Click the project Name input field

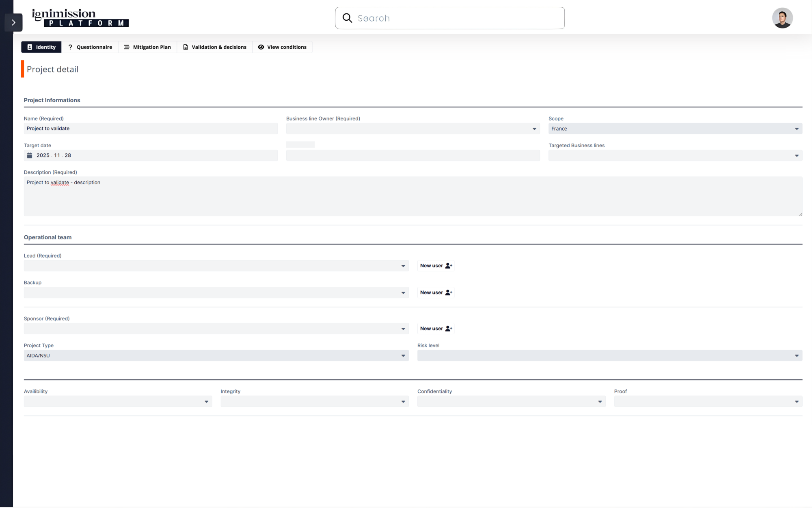(151, 129)
